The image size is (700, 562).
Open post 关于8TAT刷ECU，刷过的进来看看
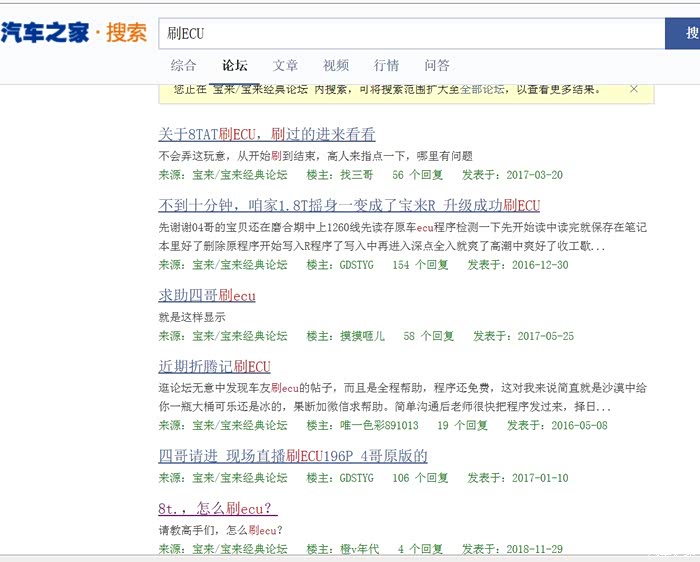pyautogui.click(x=267, y=134)
